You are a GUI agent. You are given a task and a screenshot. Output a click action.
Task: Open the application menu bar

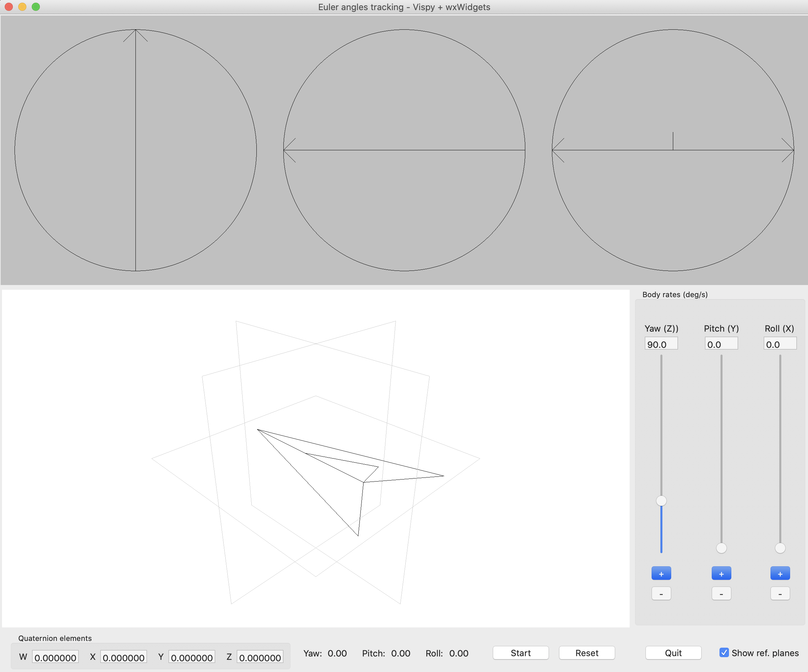pyautogui.click(x=404, y=7)
